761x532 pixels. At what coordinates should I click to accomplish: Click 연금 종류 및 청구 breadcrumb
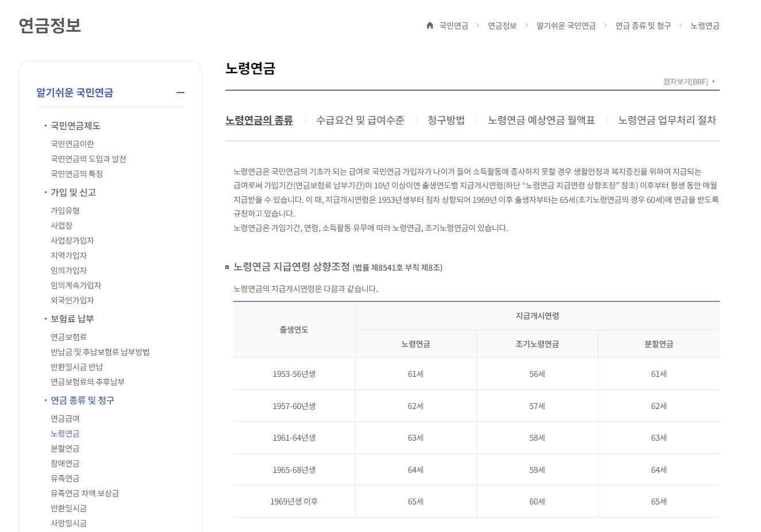tap(643, 26)
